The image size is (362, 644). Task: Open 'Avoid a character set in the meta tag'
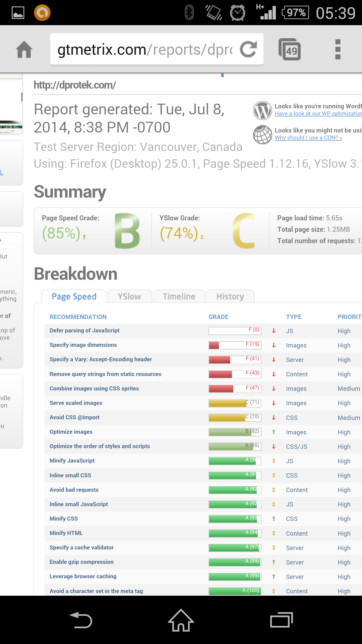pos(96,591)
